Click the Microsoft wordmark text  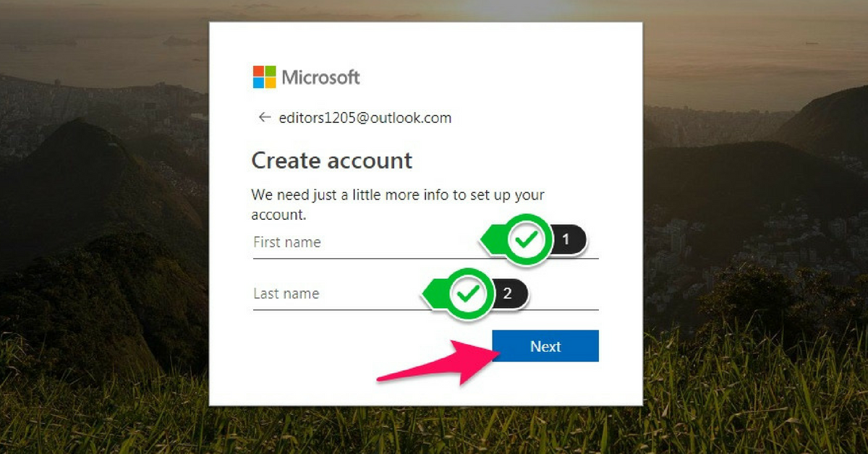pos(320,77)
